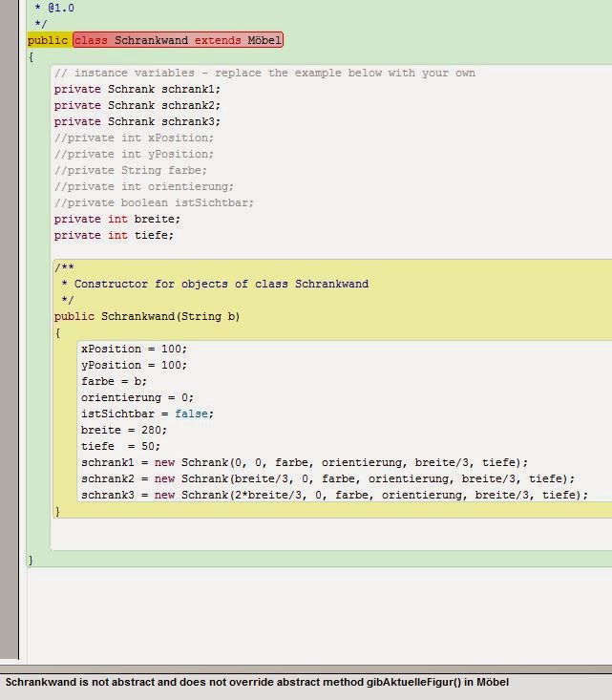Click the statement 'tiefe = 50;'
This screenshot has width=612, height=700.
(x=120, y=446)
